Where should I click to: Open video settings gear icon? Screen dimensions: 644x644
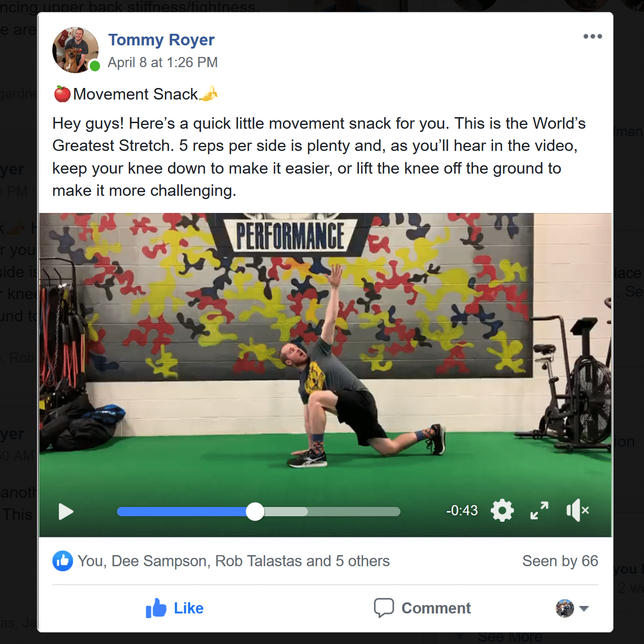tap(502, 511)
